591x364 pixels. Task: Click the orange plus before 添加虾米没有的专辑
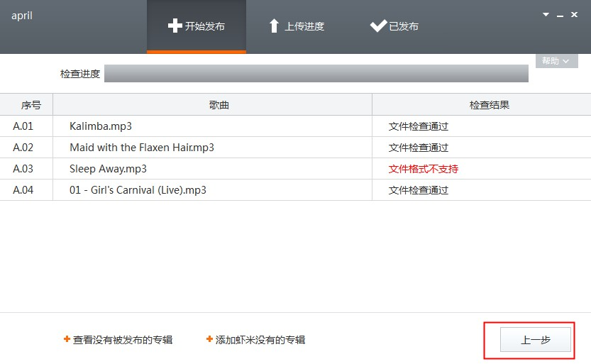click(209, 339)
